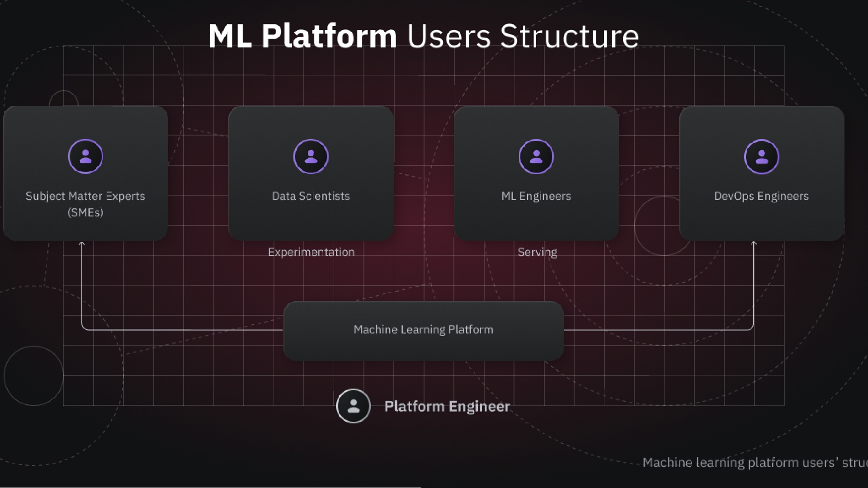
Task: Click the Subject Matter Experts user icon
Action: [x=85, y=156]
